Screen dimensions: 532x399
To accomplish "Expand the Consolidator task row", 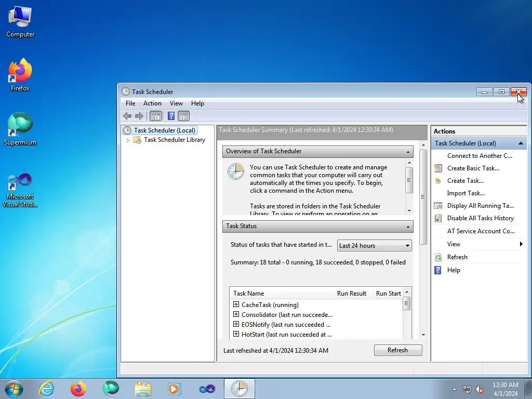I will 236,314.
